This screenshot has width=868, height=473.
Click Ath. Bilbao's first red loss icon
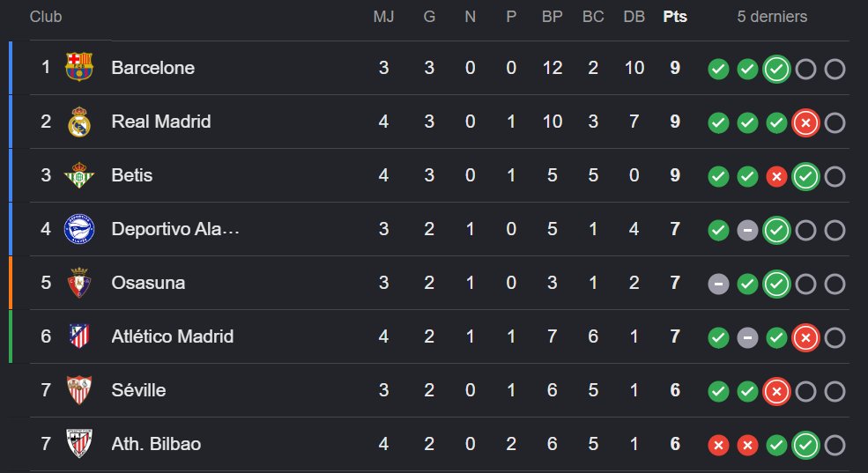coord(718,445)
